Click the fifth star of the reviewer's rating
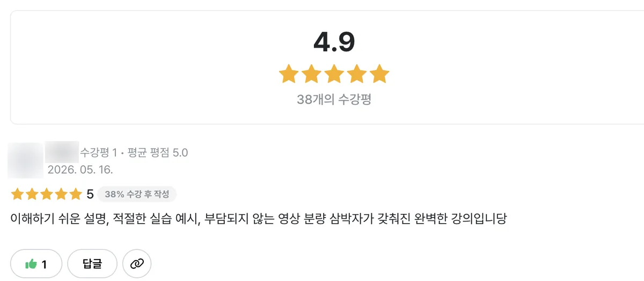The height and width of the screenshot is (281, 644). 75,194
